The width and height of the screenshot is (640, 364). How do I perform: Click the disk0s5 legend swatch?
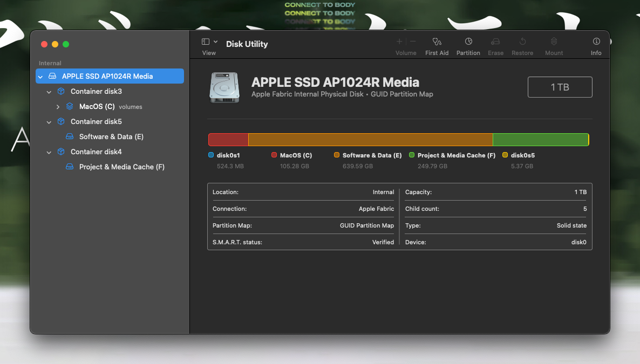506,155
